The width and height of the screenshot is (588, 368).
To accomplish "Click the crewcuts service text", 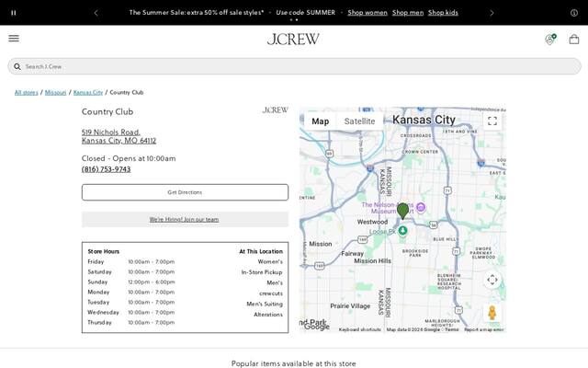I will [271, 293].
